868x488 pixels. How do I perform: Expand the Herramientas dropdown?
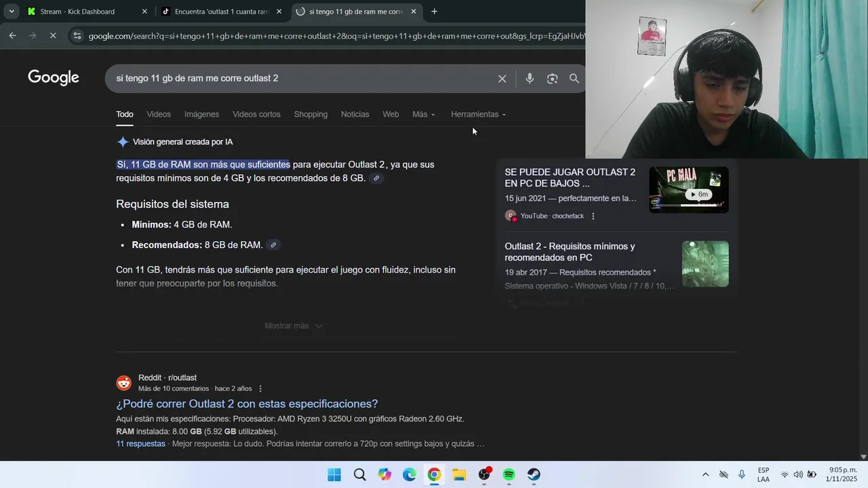pyautogui.click(x=479, y=115)
